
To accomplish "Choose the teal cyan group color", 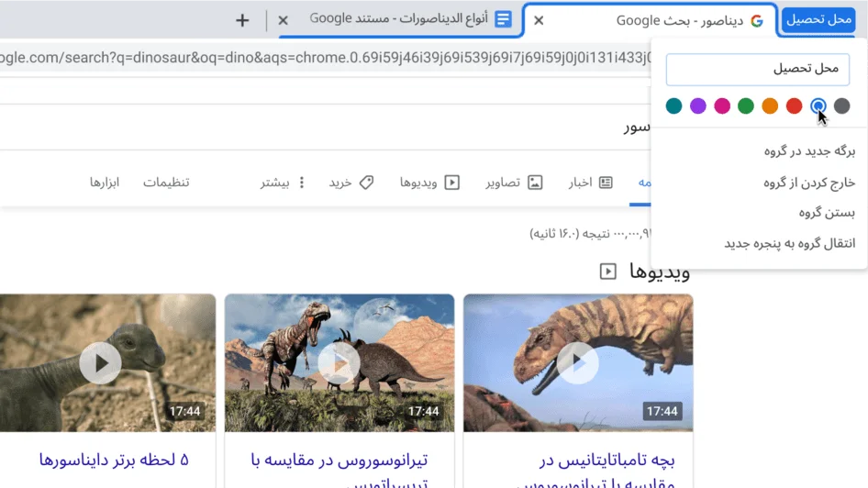I will pyautogui.click(x=673, y=105).
